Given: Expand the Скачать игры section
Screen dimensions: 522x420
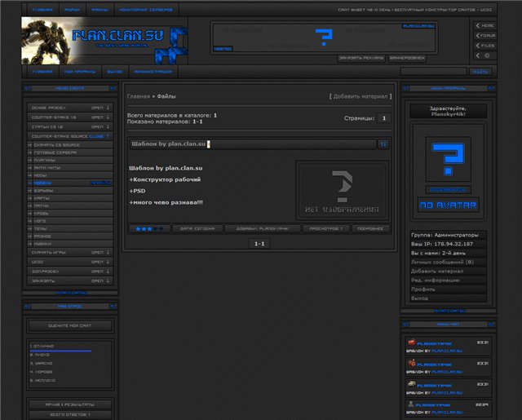Looking at the screenshot, I should click(70, 253).
